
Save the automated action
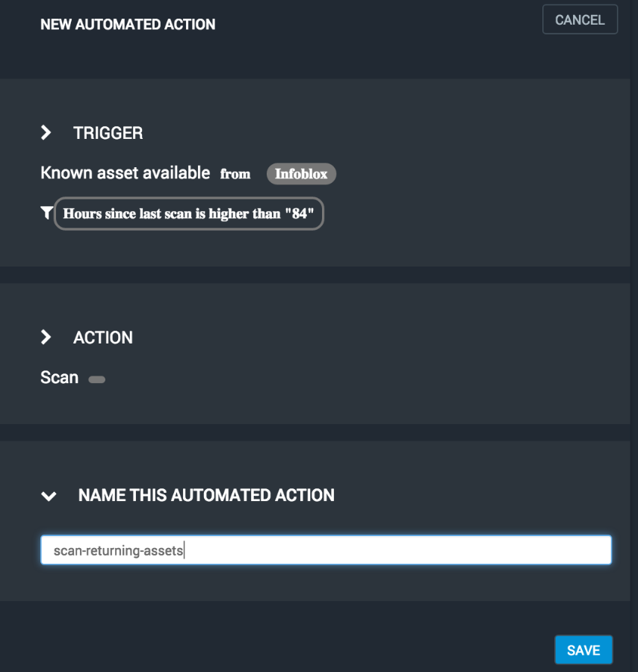click(583, 650)
